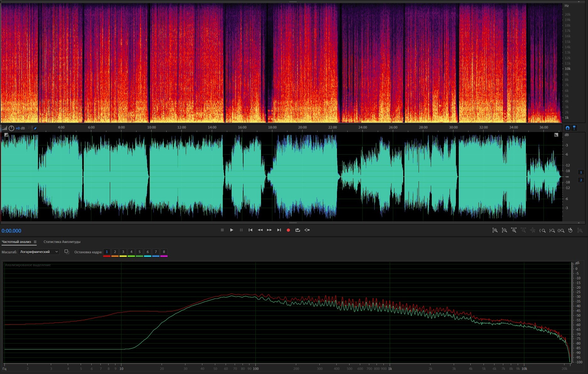588x374 pixels.
Task: Select the Частотный анализ tab
Action: tap(16, 242)
